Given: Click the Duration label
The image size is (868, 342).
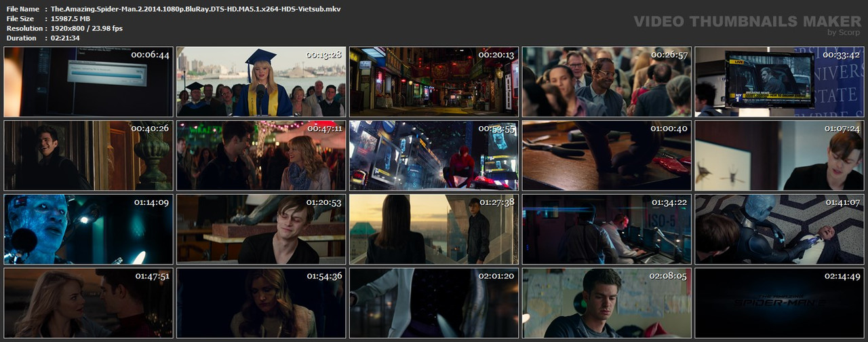Looking at the screenshot, I should coord(21,37).
